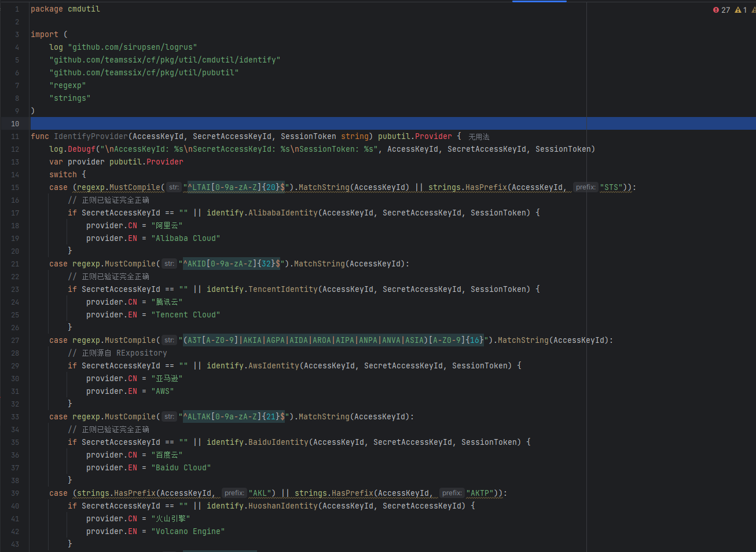Click the "Baidu Cloud" string literal

point(181,467)
